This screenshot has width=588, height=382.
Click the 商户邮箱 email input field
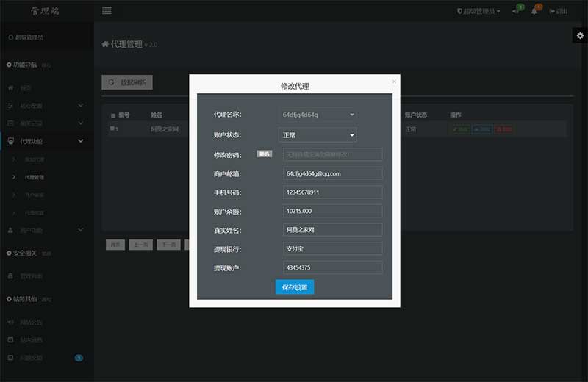(x=333, y=173)
